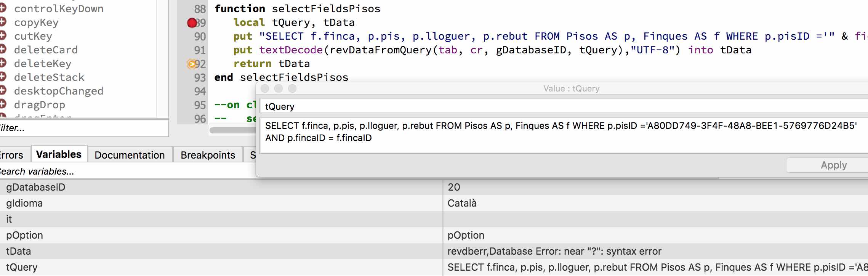This screenshot has height=276, width=868.
Task: Click the Search variables field
Action: (x=114, y=172)
